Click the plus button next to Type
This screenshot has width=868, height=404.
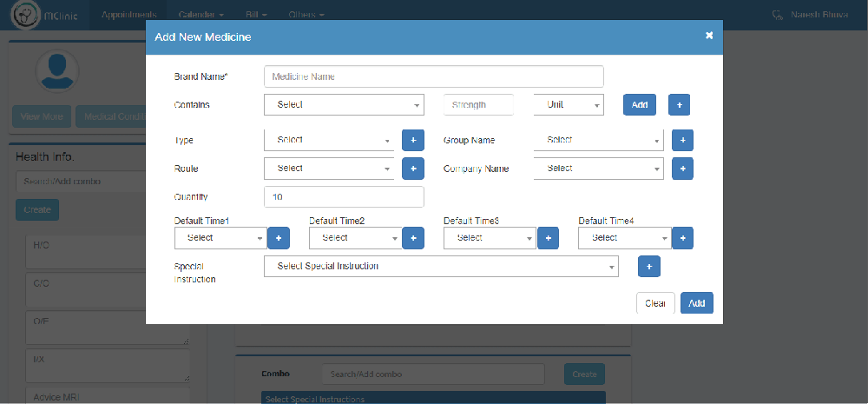coord(413,140)
